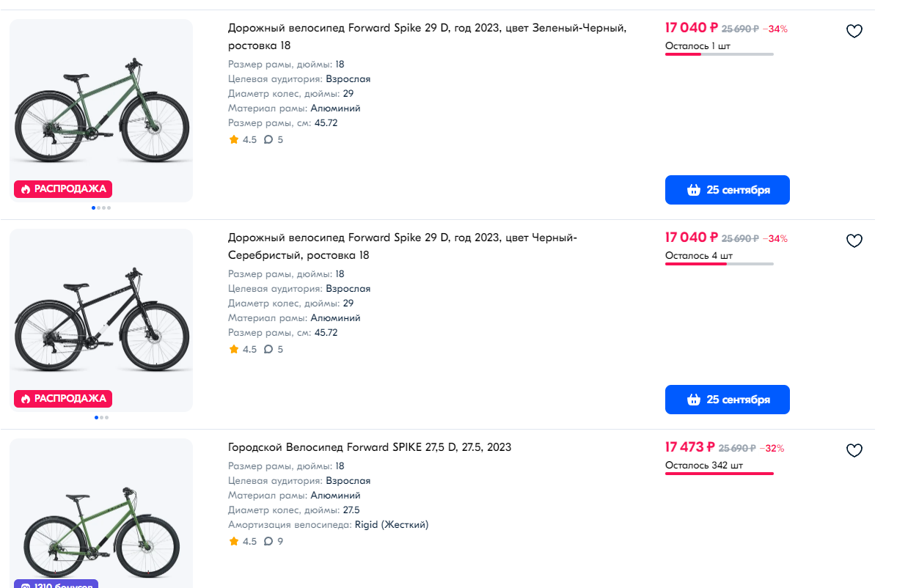This screenshot has height=588, width=908.
Task: Switch photo using dots under black bike
Action: coord(101,417)
